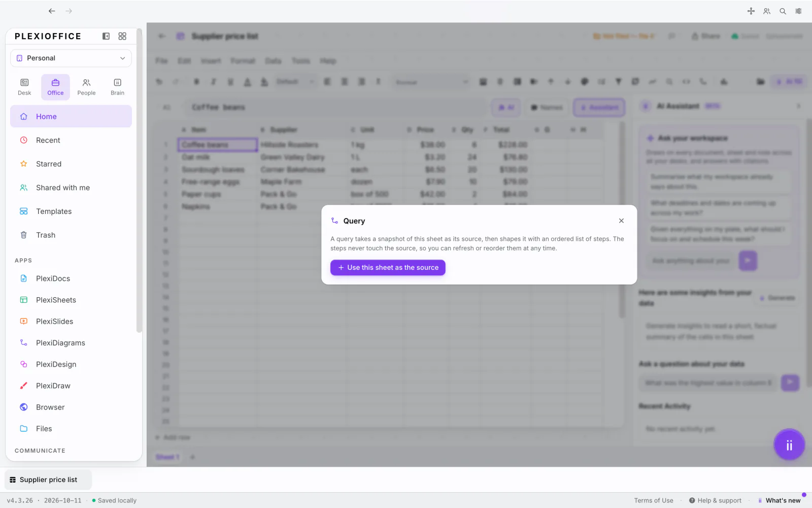This screenshot has height=508, width=812.
Task: Click the search icon in top bar
Action: pyautogui.click(x=783, y=11)
